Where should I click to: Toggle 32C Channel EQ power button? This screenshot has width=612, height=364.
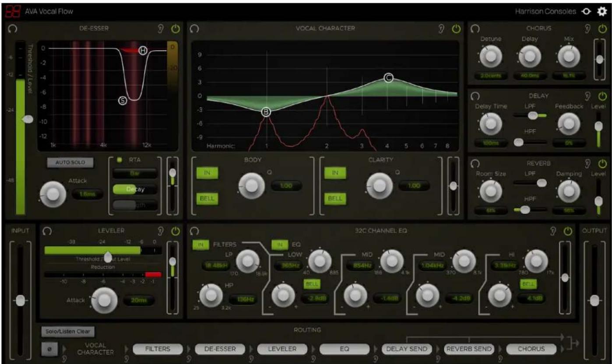[x=568, y=231]
